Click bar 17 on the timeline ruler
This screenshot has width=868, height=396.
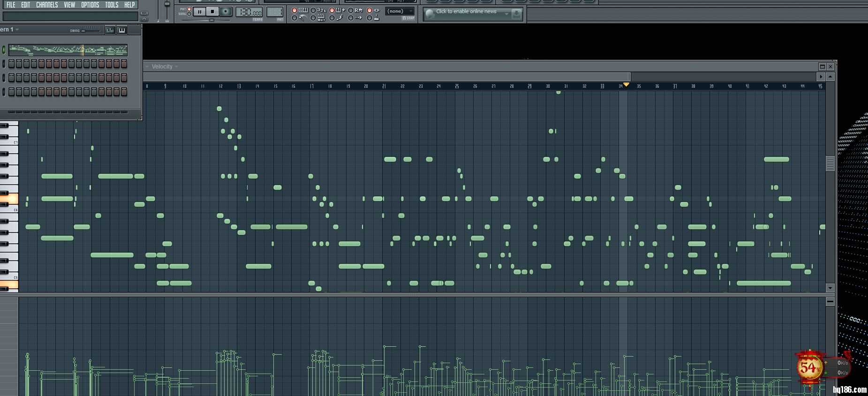point(312,86)
